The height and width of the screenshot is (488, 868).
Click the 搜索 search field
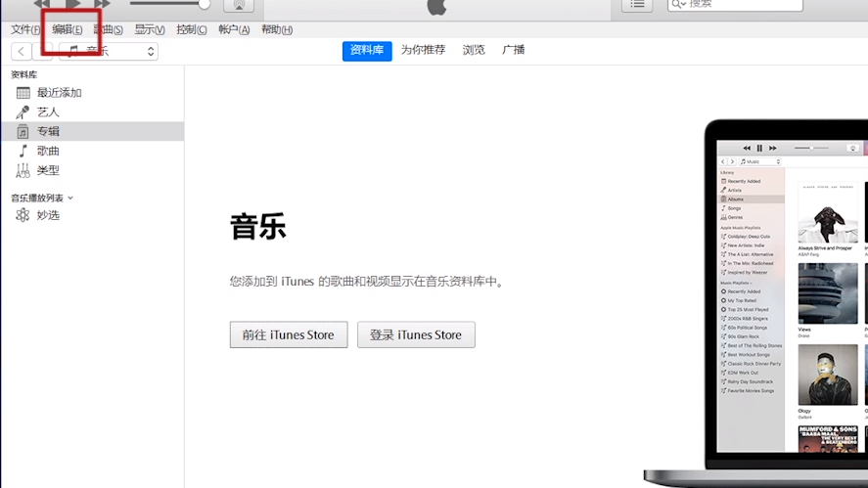[735, 5]
